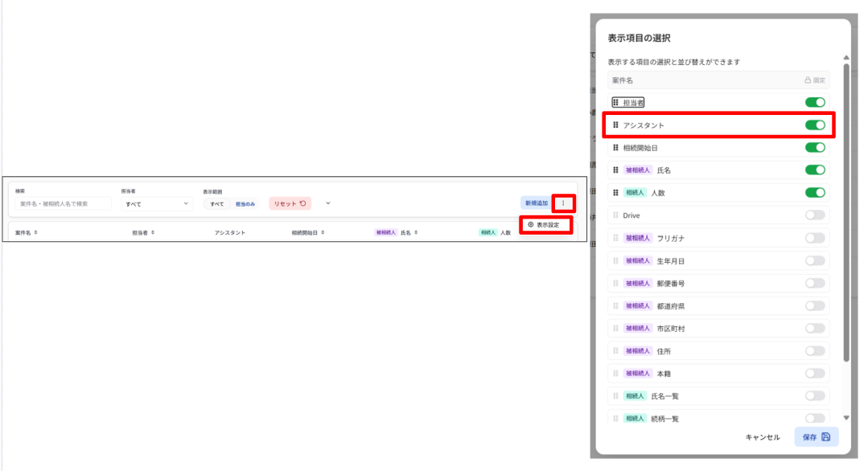Viewport: 868px width, 471px height.
Task: Select 表示設定 from the popup menu
Action: click(545, 225)
